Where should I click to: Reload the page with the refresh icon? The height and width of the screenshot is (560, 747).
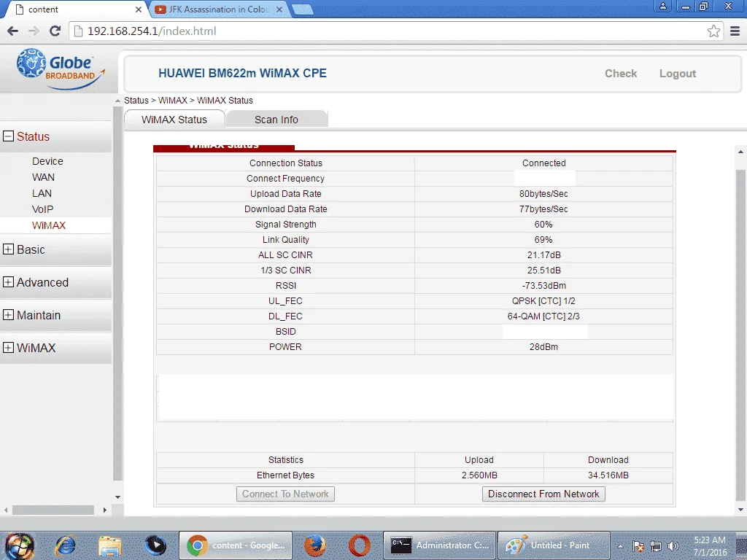[55, 31]
